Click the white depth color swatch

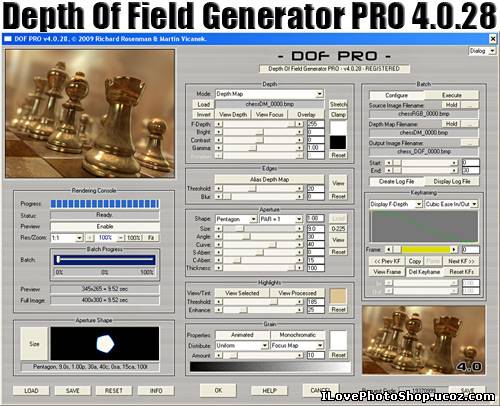coord(338,128)
